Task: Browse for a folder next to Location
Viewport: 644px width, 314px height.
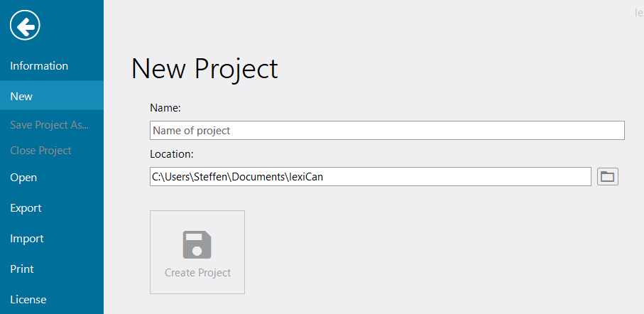Action: click(x=607, y=176)
